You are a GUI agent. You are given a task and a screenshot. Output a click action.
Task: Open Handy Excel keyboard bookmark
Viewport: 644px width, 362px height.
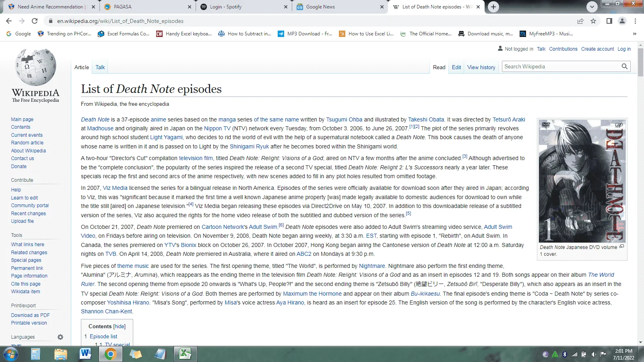click(x=184, y=34)
